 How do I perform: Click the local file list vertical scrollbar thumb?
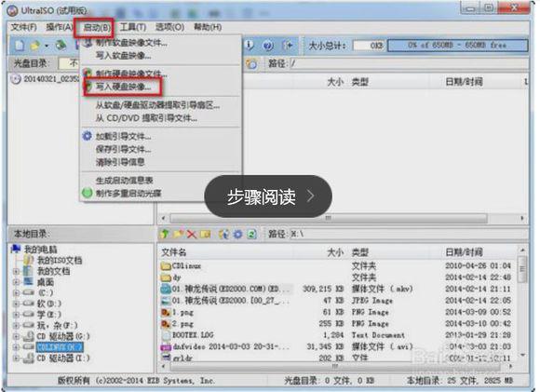click(522, 269)
